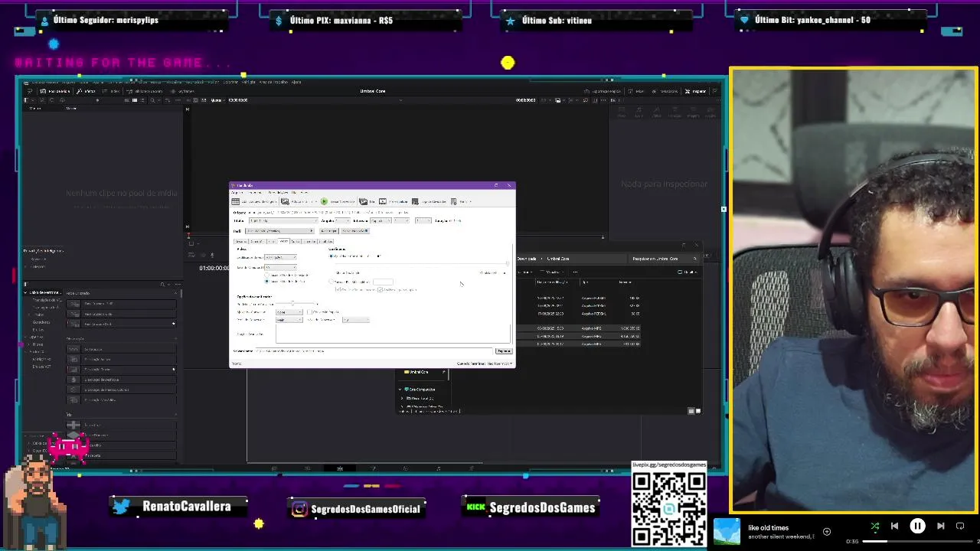Click the extra options text box

click(x=393, y=334)
